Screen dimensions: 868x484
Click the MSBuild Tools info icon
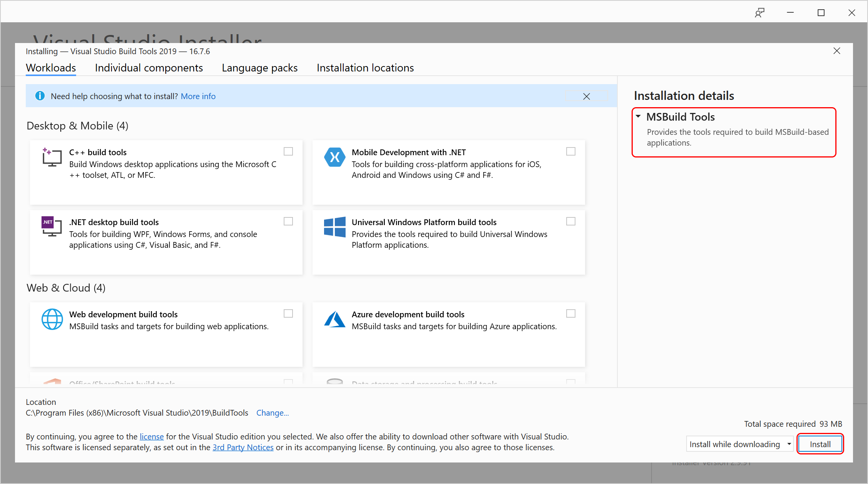click(x=640, y=117)
